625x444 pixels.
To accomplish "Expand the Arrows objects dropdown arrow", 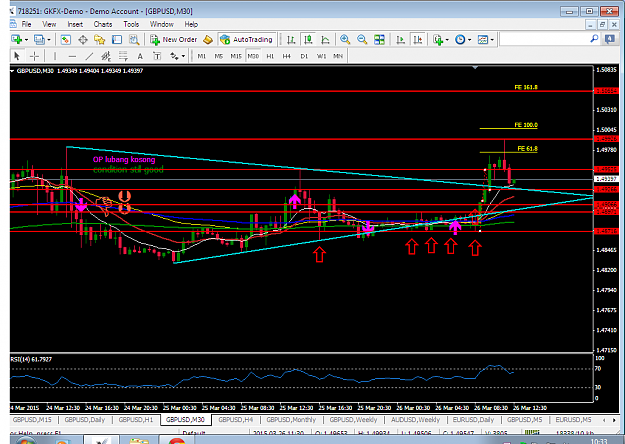I will click(183, 57).
